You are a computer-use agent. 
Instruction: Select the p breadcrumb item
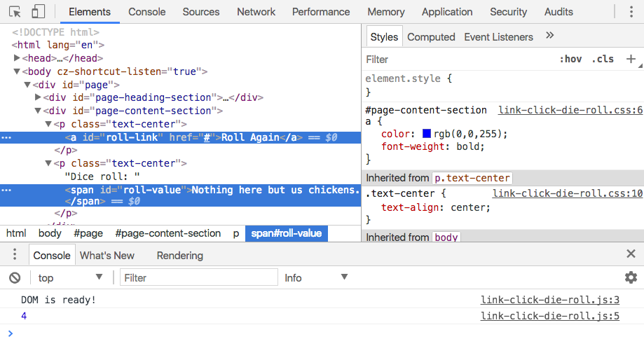[x=236, y=233]
